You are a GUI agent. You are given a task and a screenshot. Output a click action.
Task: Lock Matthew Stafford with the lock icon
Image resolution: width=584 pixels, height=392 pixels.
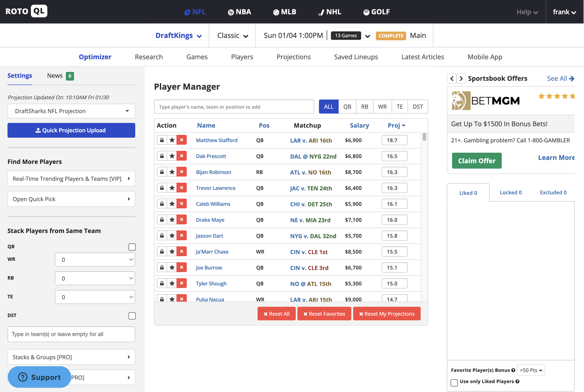click(162, 140)
